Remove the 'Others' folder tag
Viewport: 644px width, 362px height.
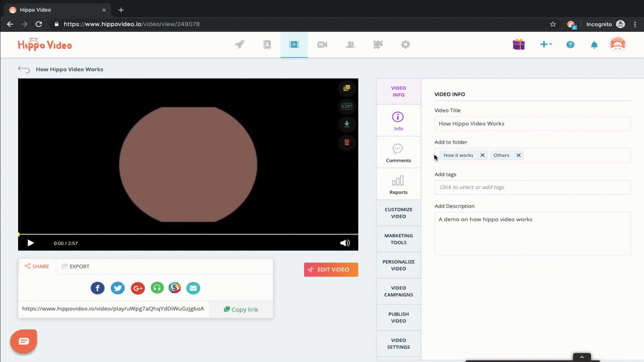click(x=518, y=155)
